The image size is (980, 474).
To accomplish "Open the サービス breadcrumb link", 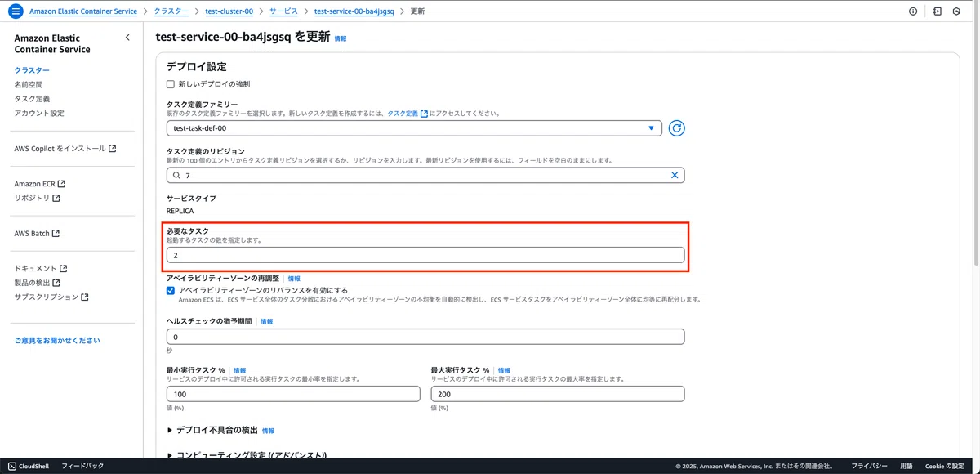I will click(x=283, y=11).
